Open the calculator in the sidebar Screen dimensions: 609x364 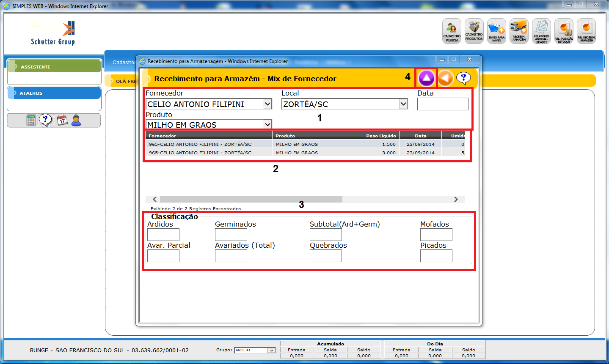[31, 120]
